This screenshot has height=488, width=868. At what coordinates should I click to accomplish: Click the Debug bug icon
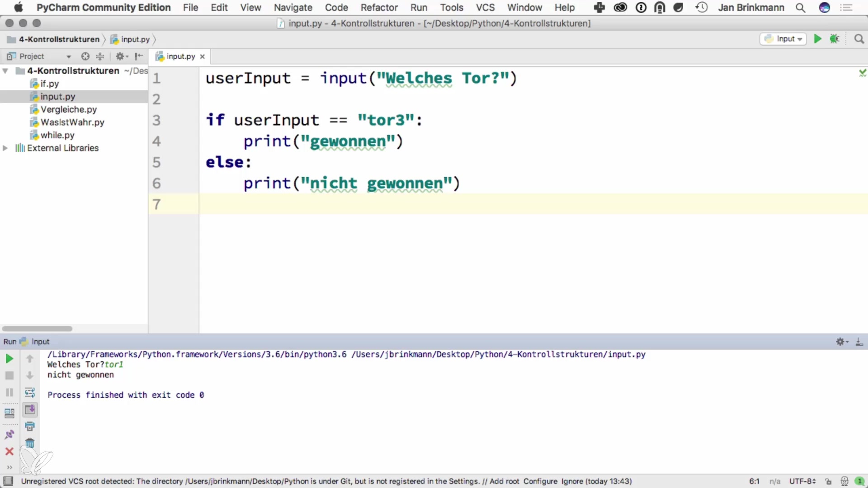pyautogui.click(x=835, y=39)
